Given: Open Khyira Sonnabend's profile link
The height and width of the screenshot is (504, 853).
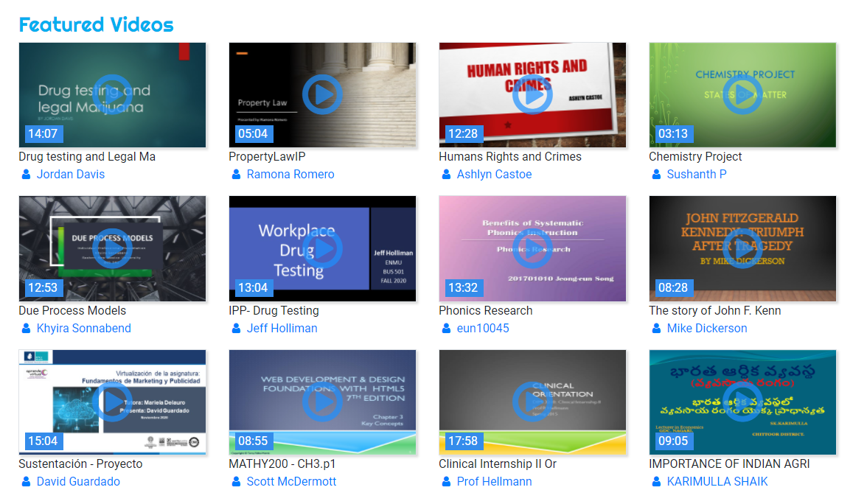Looking at the screenshot, I should point(84,329).
